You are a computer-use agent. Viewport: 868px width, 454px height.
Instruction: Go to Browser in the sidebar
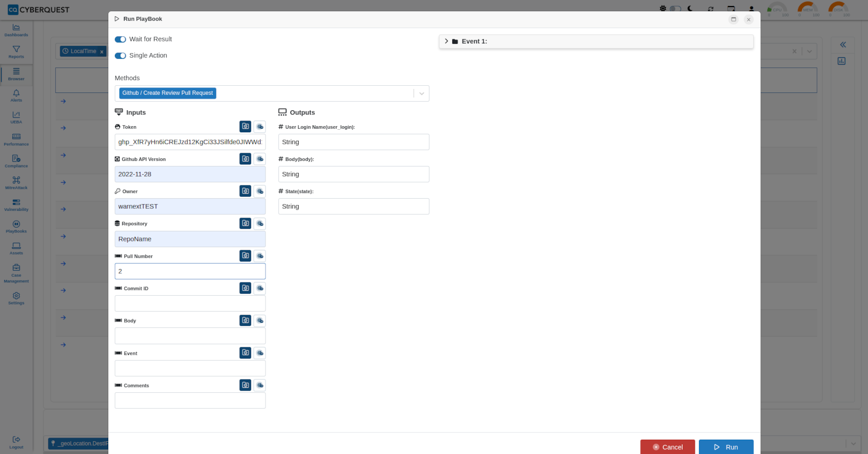[16, 74]
